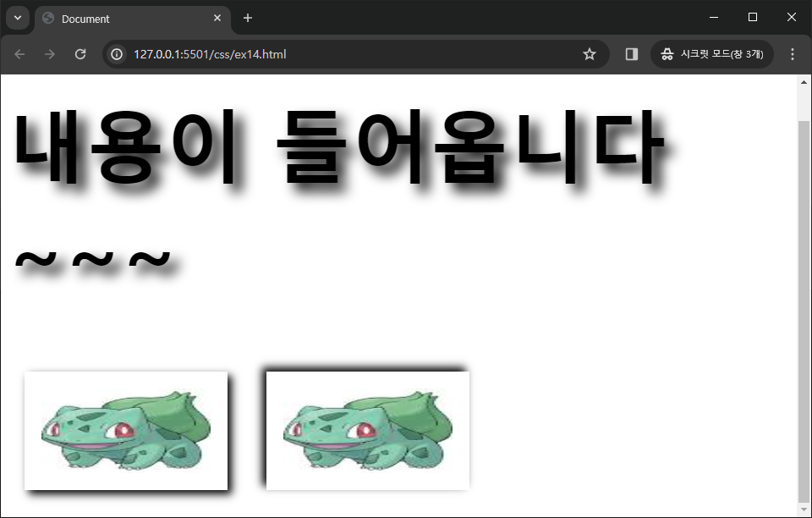Open a new tab with the plus button
This screenshot has width=812, height=518.
click(248, 18)
